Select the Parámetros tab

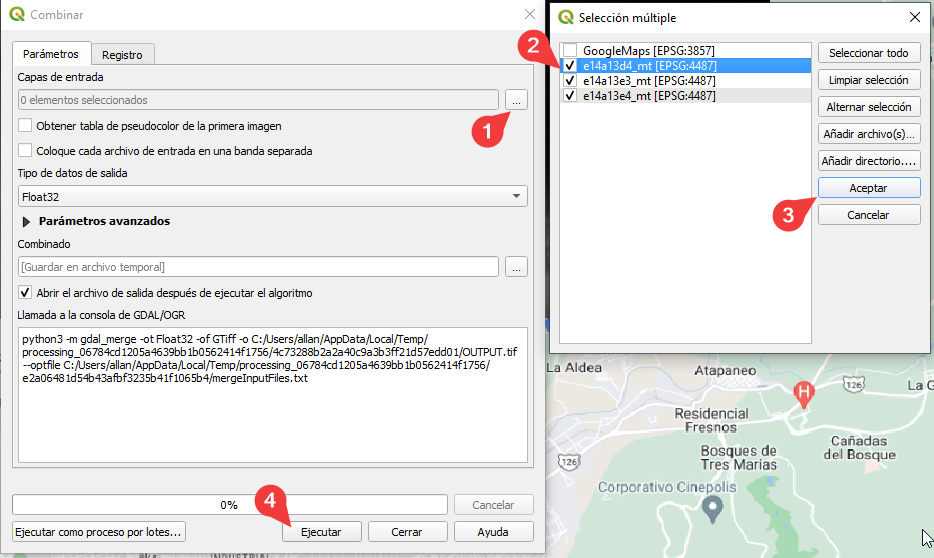coord(50,55)
